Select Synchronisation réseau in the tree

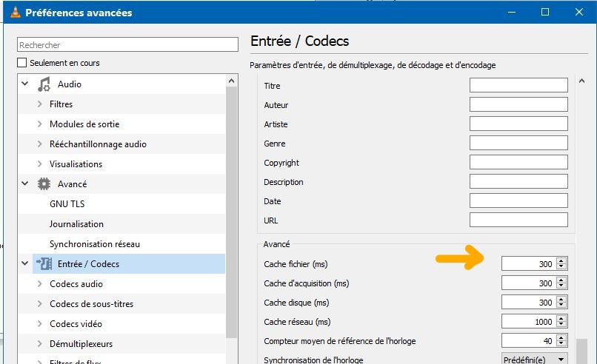coord(95,244)
